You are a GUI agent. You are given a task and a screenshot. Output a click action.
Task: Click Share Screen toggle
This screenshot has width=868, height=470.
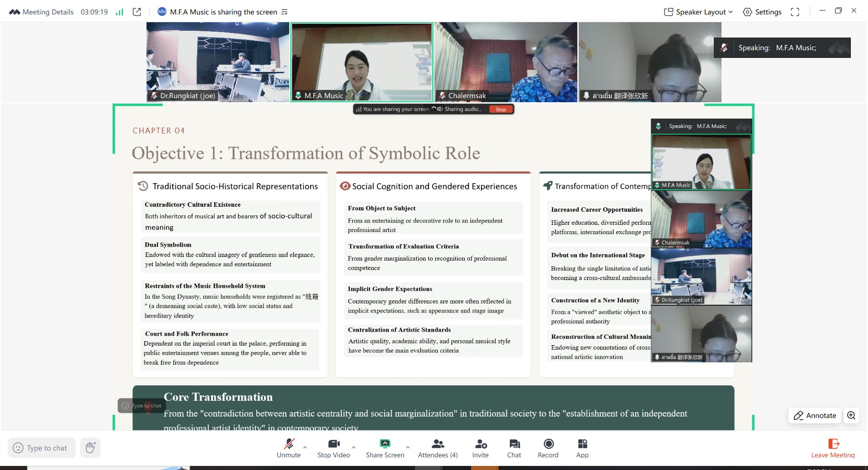point(385,448)
